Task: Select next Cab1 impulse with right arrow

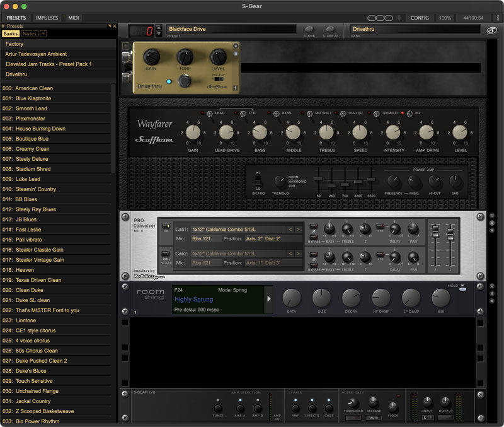Action: [x=298, y=230]
